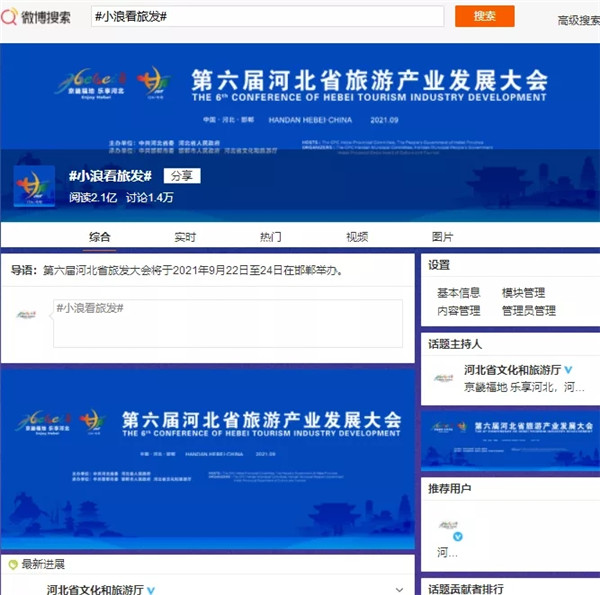Image resolution: width=600 pixels, height=595 pixels.
Task: Click the orange 搜索 button
Action: (x=484, y=16)
